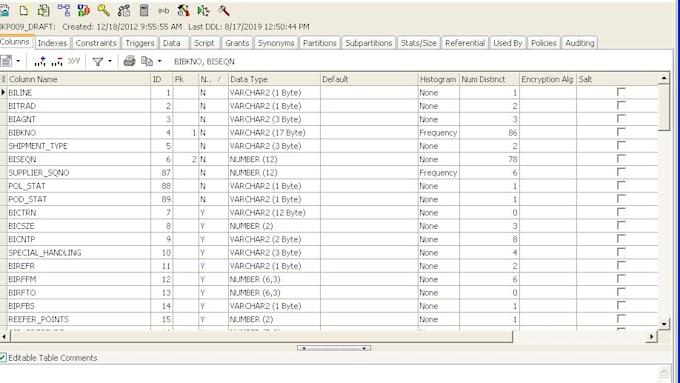680x383 pixels.
Task: Open the Referential tab
Action: click(465, 43)
